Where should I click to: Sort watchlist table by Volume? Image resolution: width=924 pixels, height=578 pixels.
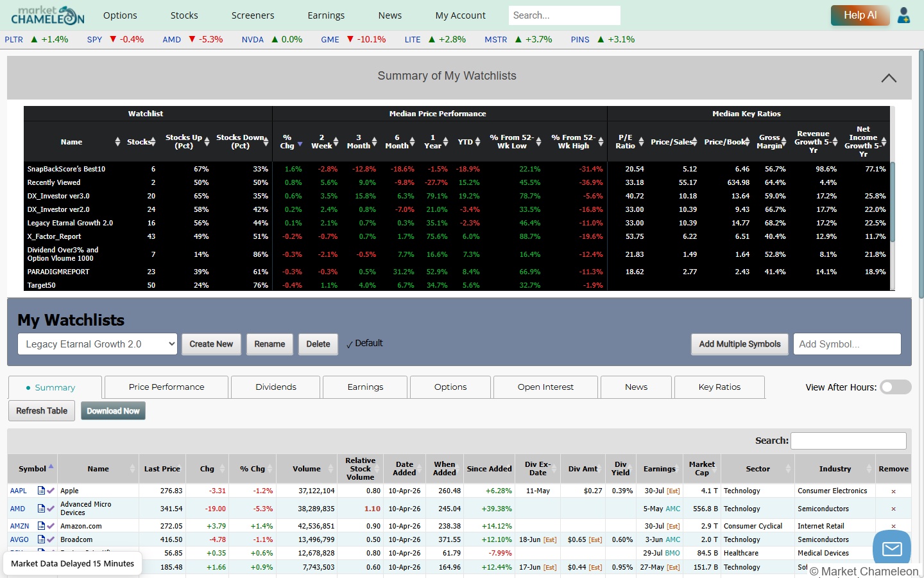[x=307, y=469]
